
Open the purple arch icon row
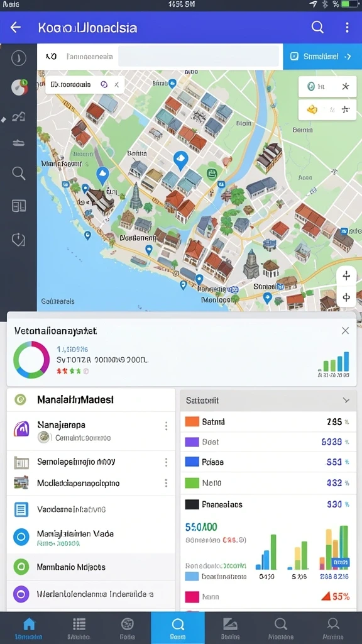(x=90, y=431)
